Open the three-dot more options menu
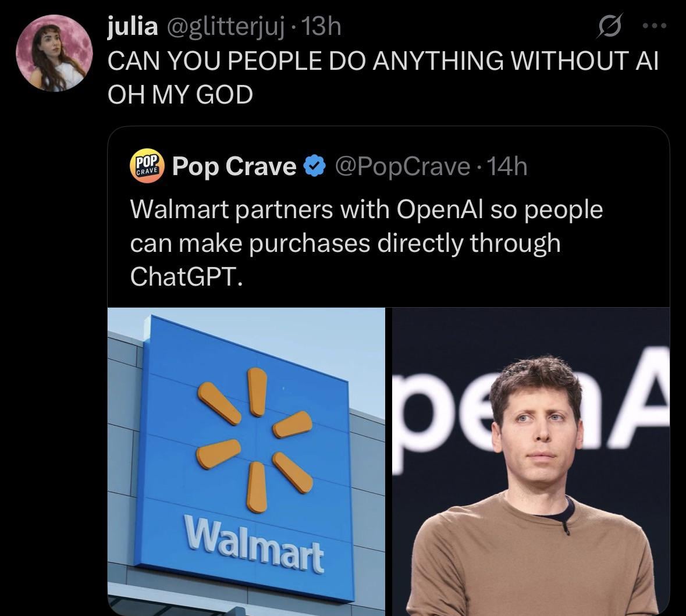This screenshot has height=616, width=686. 654,26
